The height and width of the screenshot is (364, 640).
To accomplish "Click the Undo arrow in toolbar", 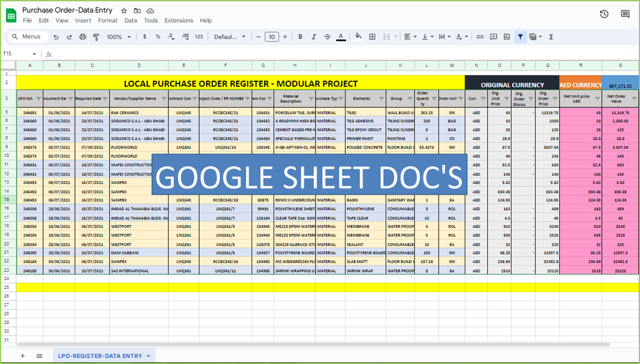I will click(56, 37).
